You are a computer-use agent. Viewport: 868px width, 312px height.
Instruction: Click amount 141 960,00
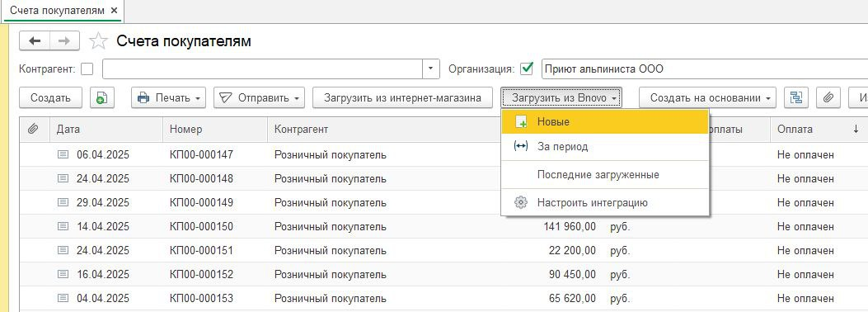coord(570,227)
